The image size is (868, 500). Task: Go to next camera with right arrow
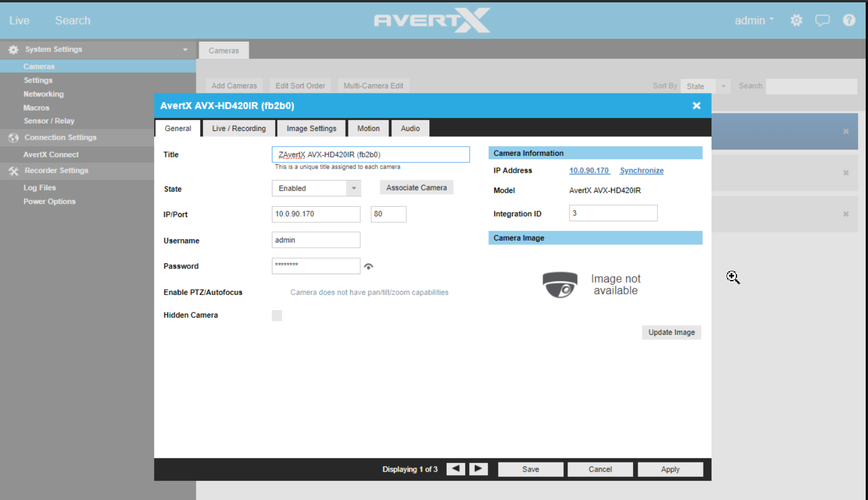[478, 469]
